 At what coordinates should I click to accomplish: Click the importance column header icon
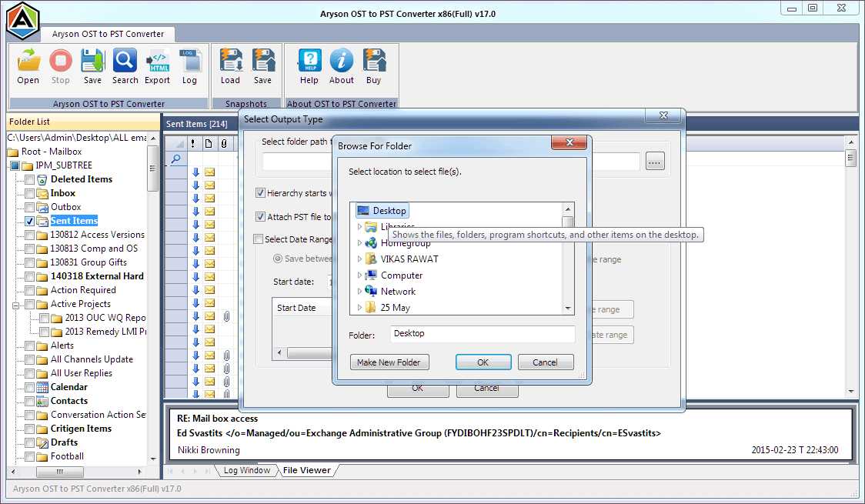tap(192, 143)
